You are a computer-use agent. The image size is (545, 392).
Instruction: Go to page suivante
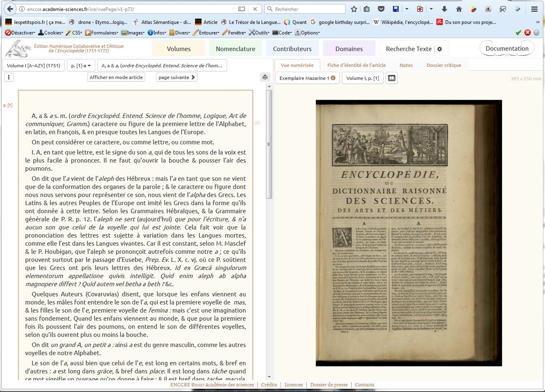[x=176, y=77]
